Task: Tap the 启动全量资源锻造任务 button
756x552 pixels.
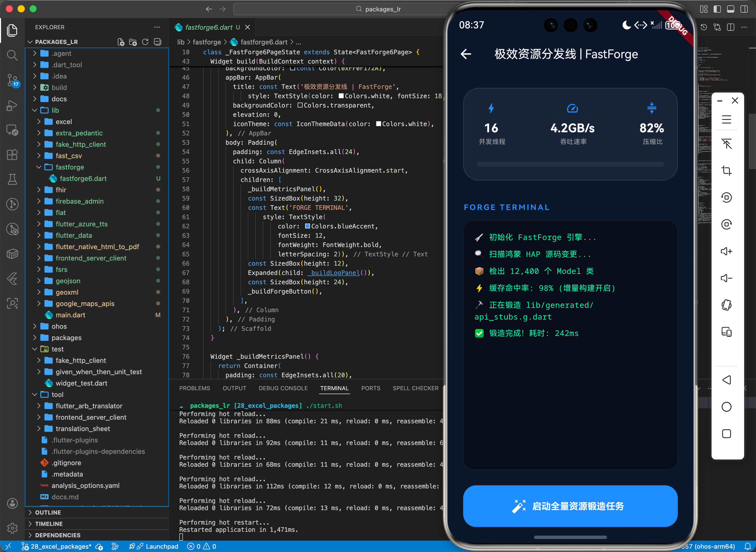Action: pyautogui.click(x=570, y=506)
